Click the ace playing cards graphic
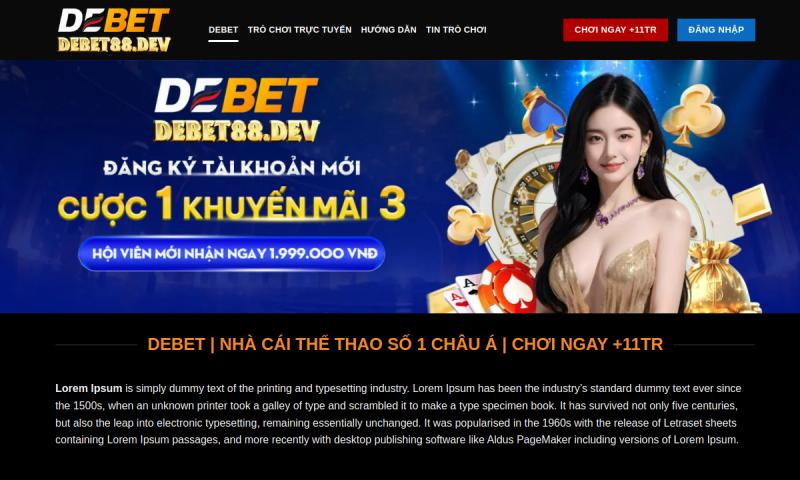800x480 pixels. coord(462,294)
